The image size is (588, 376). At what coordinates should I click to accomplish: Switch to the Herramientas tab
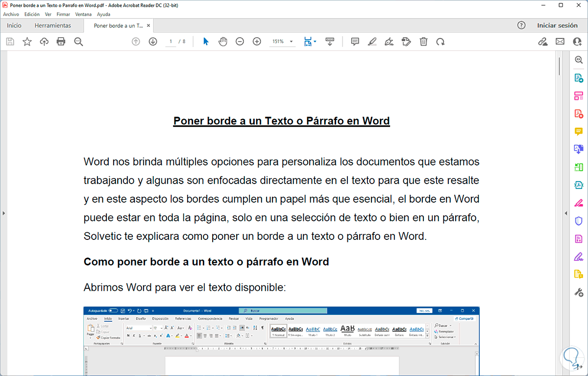point(52,25)
